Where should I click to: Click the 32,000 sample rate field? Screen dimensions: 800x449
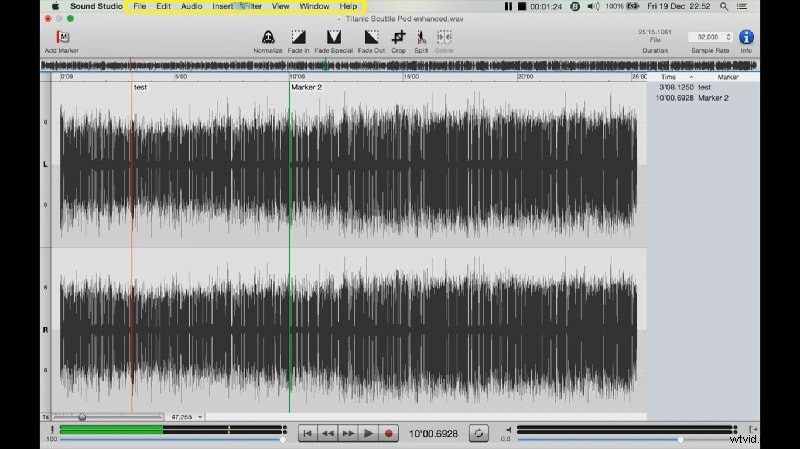707,37
